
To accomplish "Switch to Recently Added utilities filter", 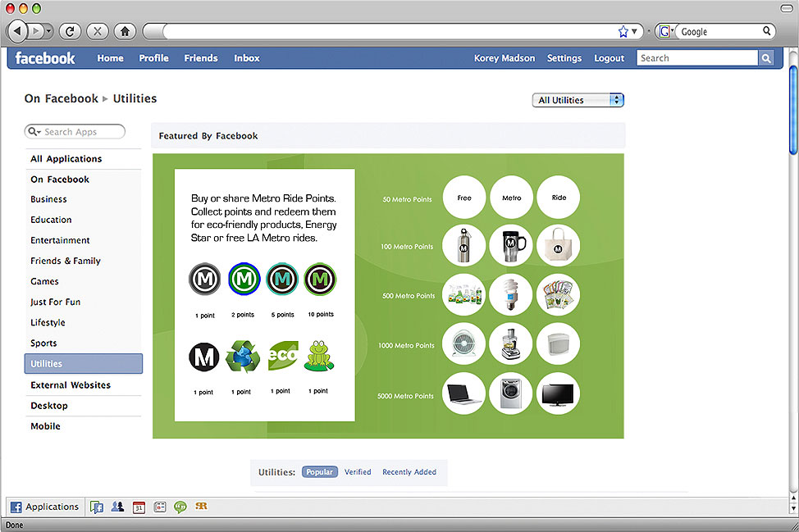I will (409, 472).
